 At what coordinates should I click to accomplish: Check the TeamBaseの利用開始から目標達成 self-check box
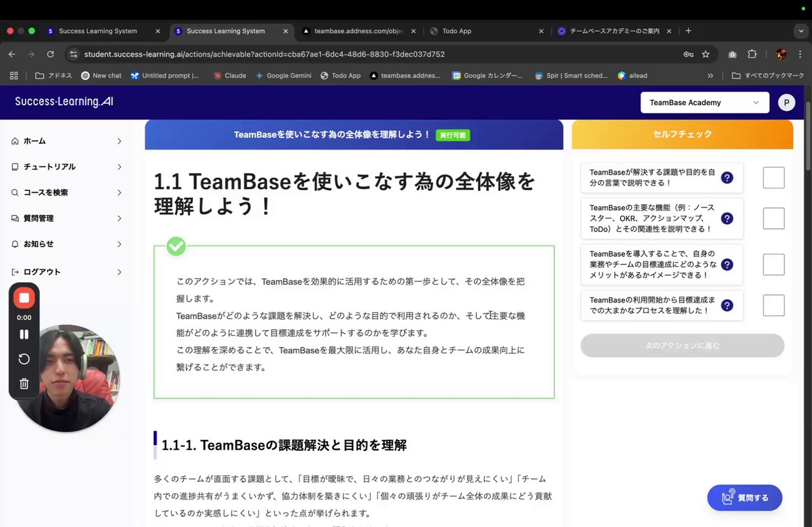(x=774, y=305)
